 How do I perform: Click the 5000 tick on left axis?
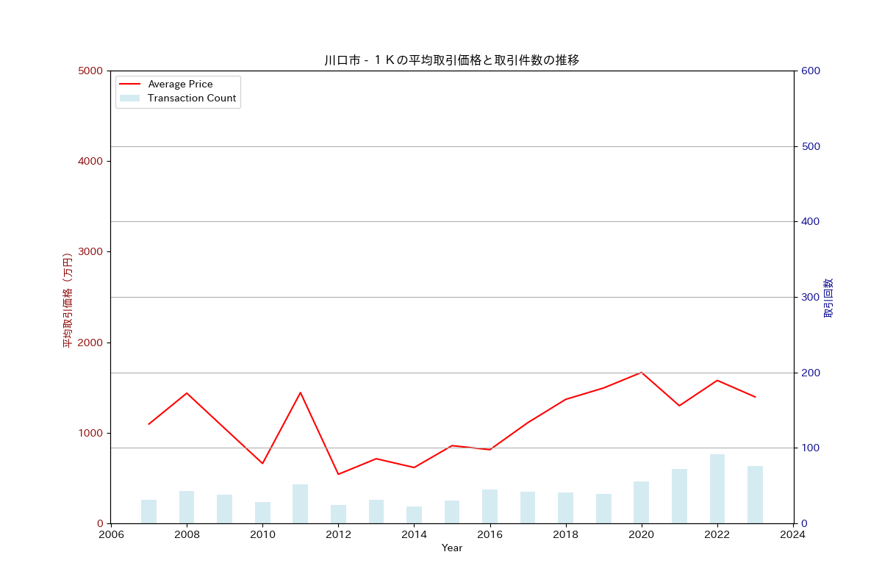pos(92,71)
